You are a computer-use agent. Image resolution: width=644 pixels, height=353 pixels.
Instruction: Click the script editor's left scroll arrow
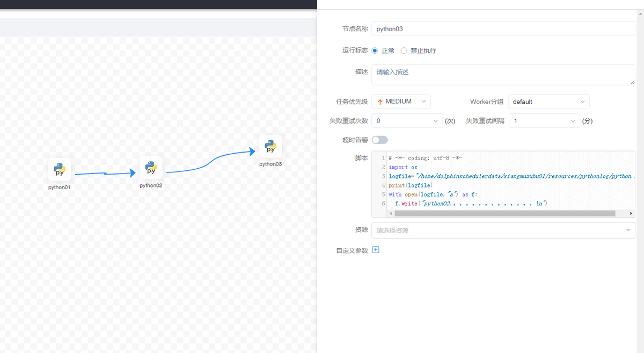(390, 213)
